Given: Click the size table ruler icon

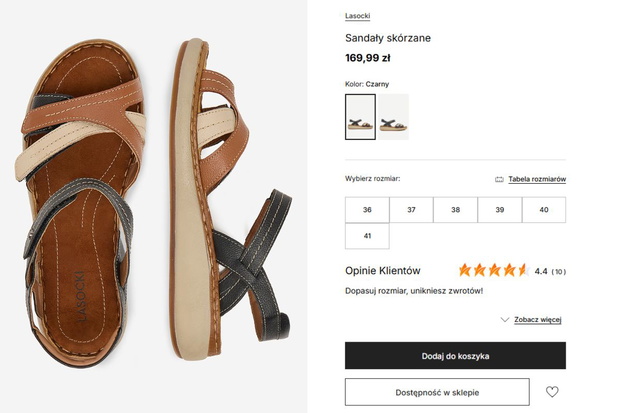Looking at the screenshot, I should click(x=499, y=179).
